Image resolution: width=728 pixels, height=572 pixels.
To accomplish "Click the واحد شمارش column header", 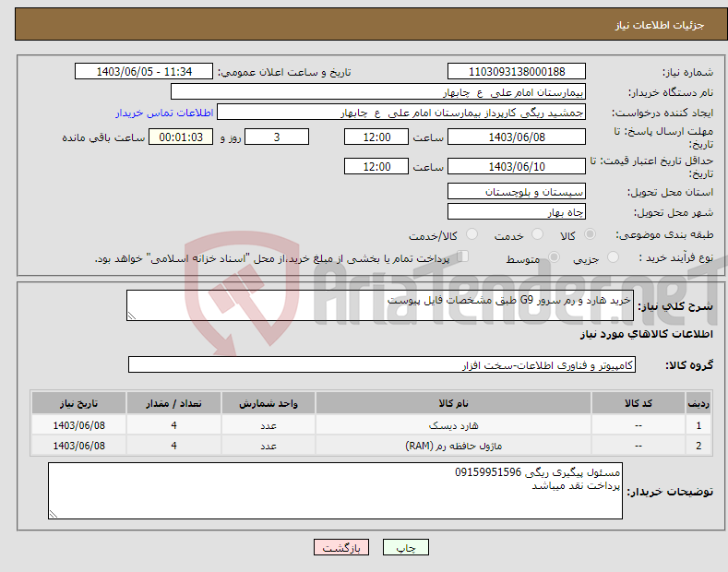I will 269,403.
